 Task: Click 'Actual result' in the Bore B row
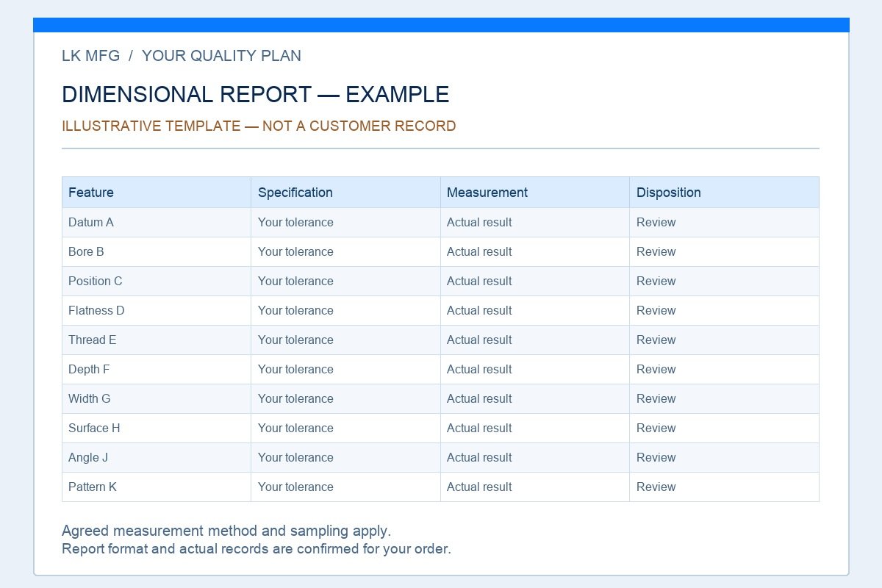coord(479,251)
